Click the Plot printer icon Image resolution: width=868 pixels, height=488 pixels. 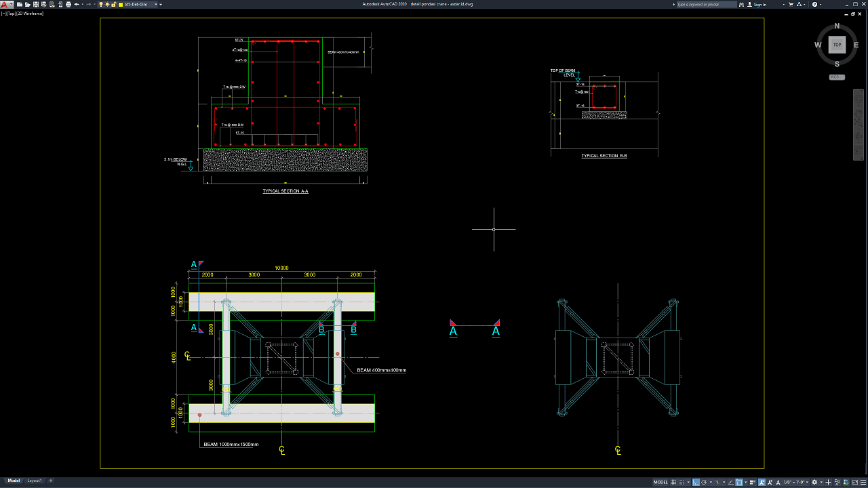[68, 4]
